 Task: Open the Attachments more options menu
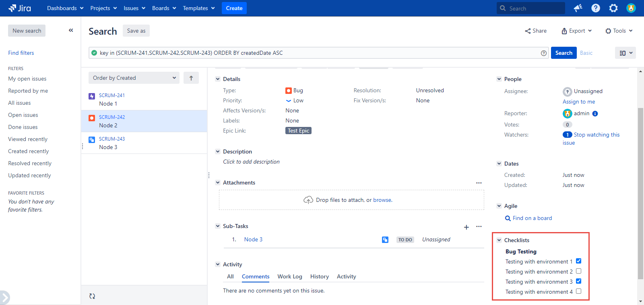[x=479, y=183]
